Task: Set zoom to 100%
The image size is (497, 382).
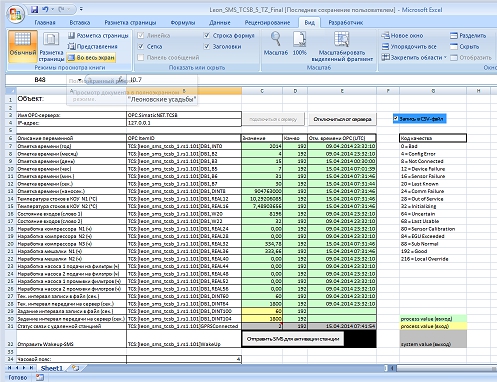Action: (299, 44)
